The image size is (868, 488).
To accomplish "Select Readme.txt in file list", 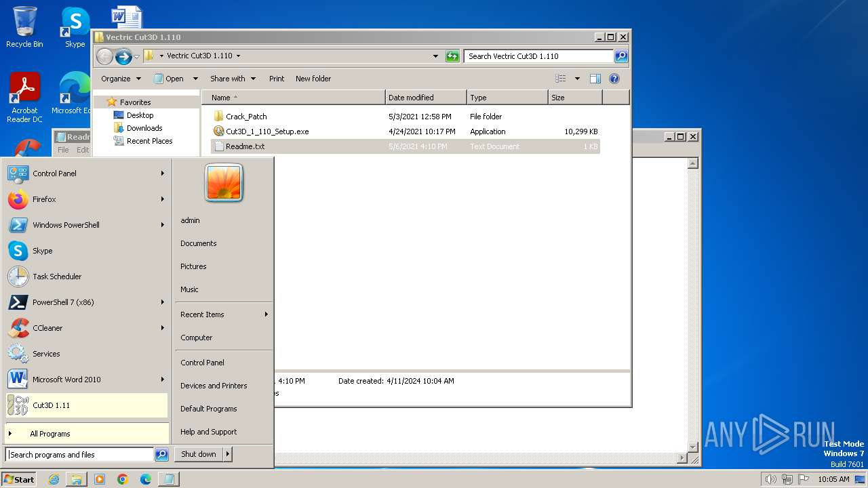I will click(x=406, y=146).
